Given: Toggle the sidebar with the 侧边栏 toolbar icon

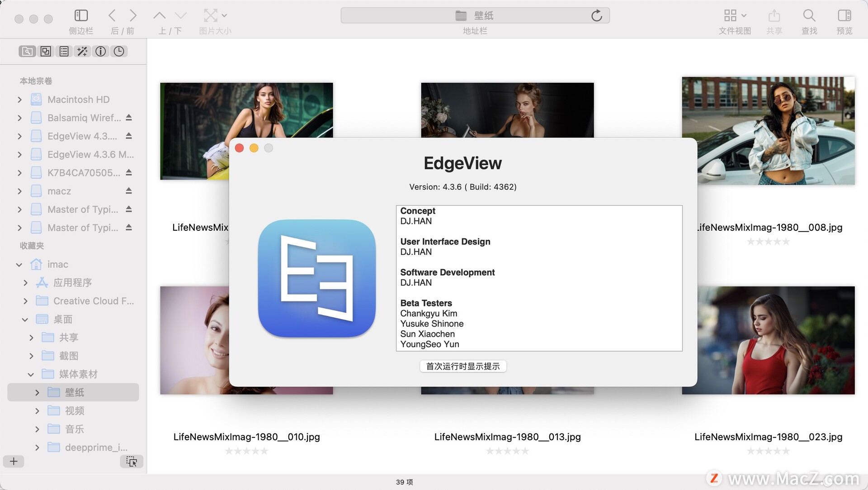Looking at the screenshot, I should pos(81,15).
